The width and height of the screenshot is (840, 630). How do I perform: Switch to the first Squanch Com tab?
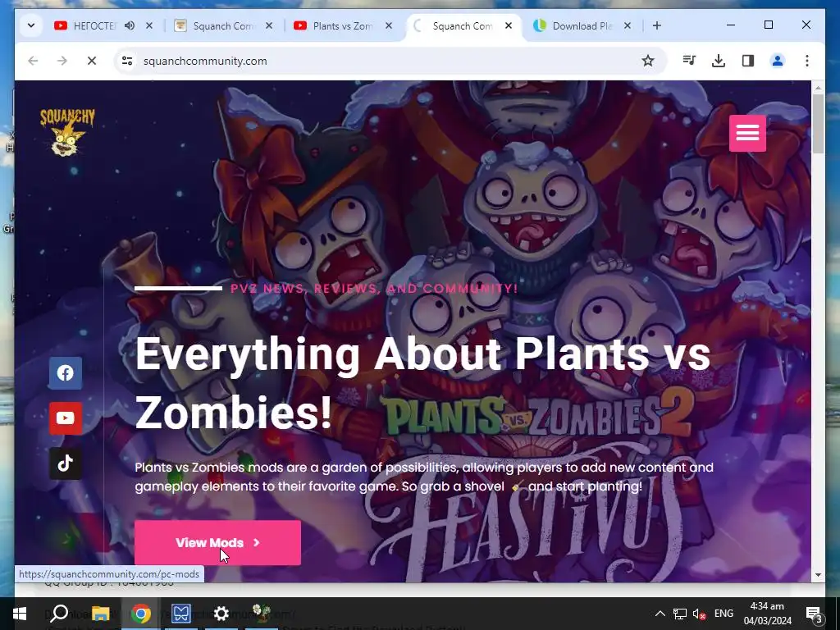215,25
